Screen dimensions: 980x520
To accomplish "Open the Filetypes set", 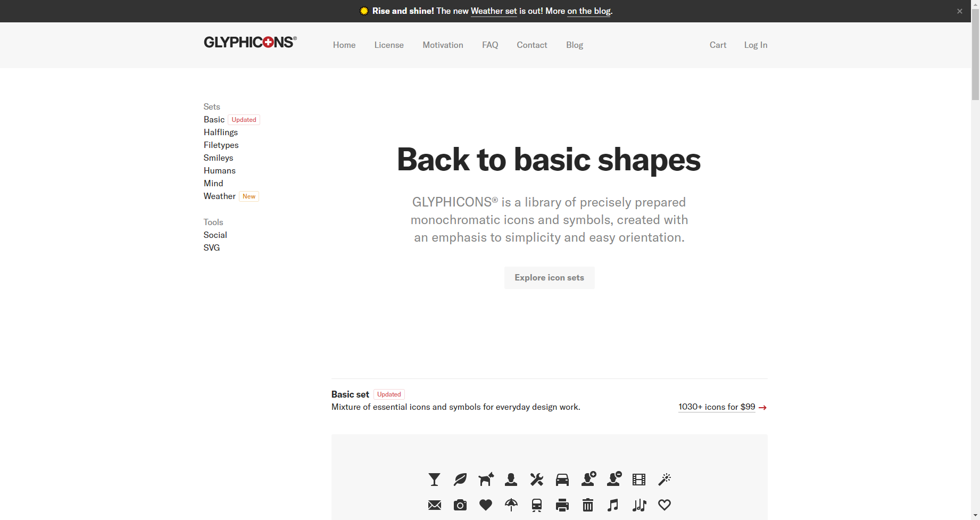I will [221, 145].
